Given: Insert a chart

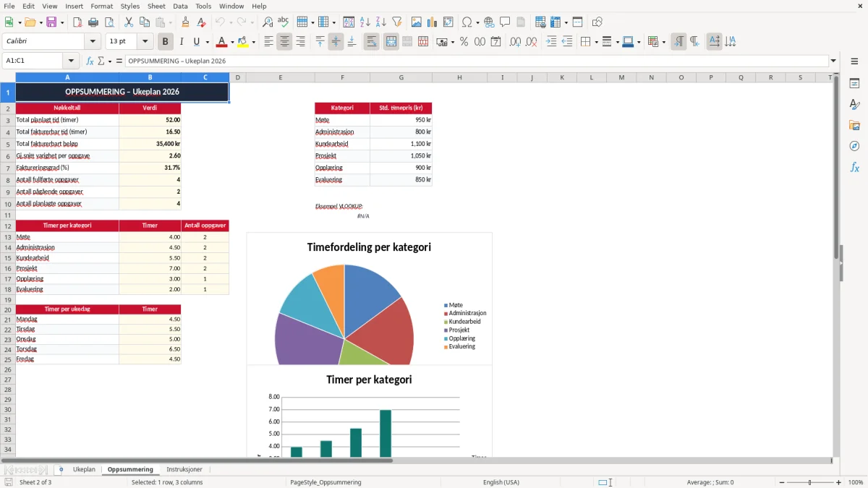Looking at the screenshot, I should point(433,22).
